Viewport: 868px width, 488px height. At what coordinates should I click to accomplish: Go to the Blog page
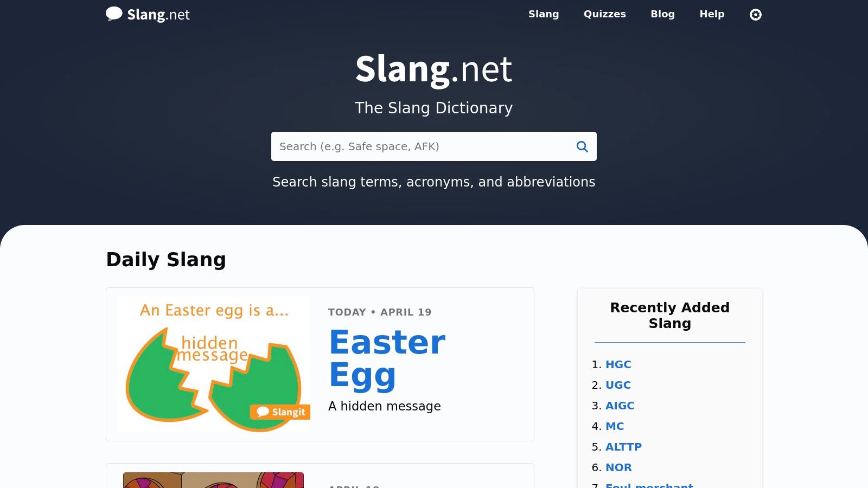pos(662,14)
